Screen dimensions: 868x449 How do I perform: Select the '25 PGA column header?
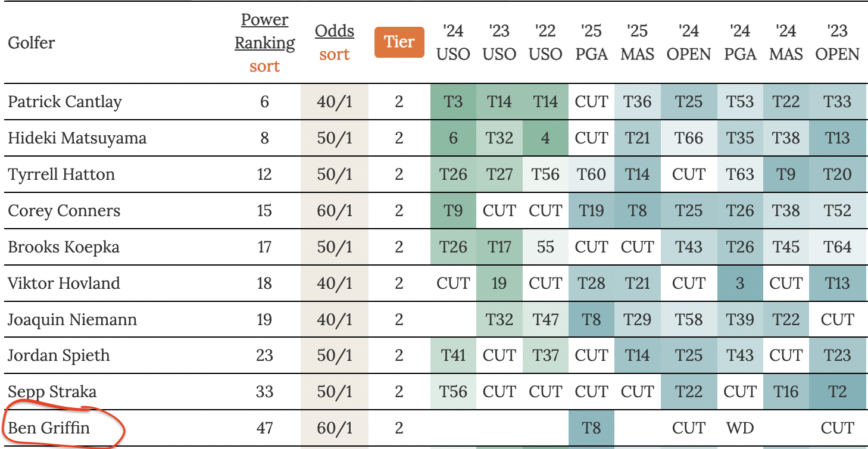click(x=591, y=42)
